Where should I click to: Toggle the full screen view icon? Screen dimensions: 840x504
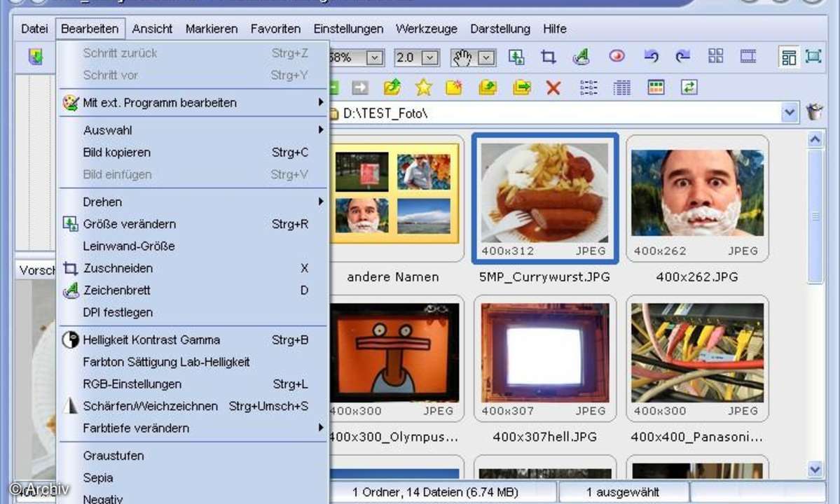pyautogui.click(x=813, y=57)
